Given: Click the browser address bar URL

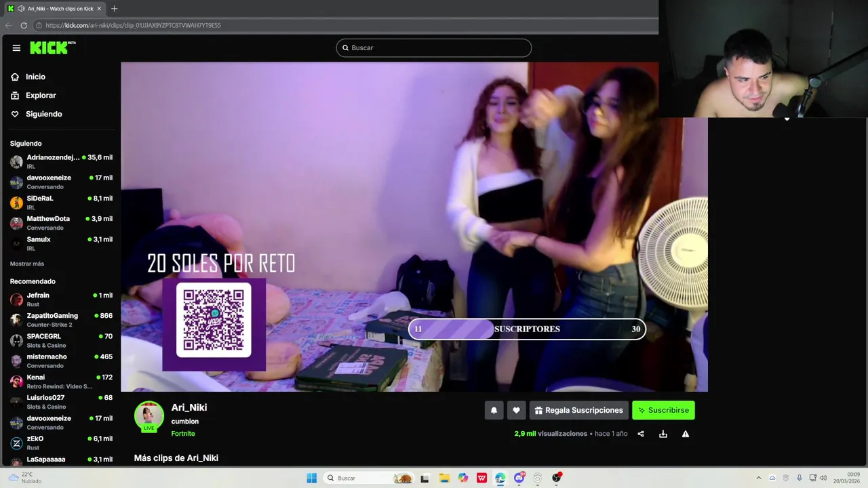Looking at the screenshot, I should tap(133, 25).
